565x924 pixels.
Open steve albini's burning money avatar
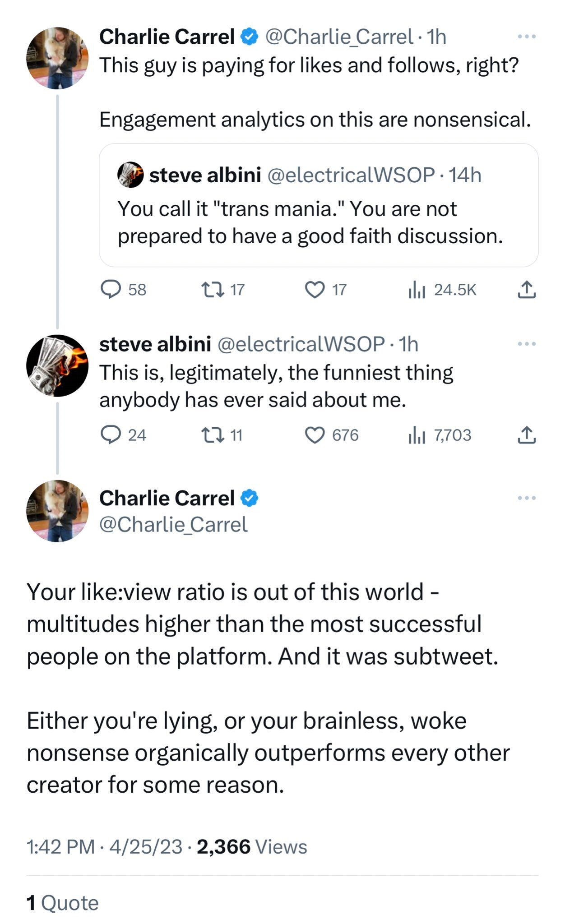pyautogui.click(x=57, y=365)
